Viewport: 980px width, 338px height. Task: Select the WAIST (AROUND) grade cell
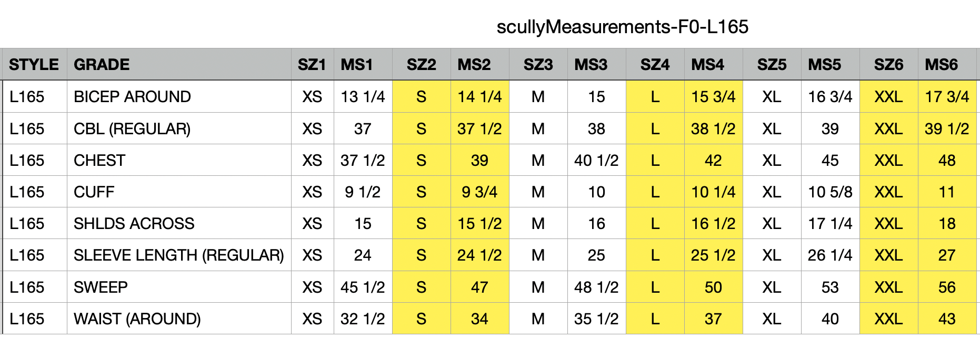[137, 319]
